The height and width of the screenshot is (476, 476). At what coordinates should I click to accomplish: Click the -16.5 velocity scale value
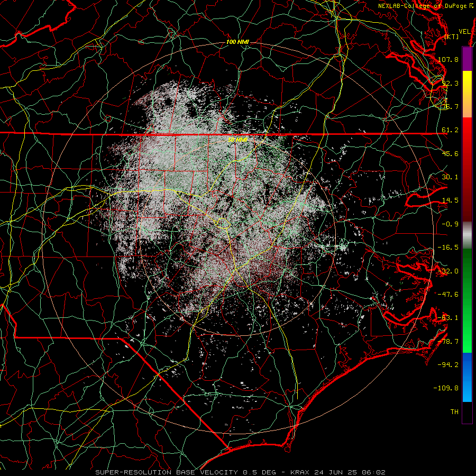(x=448, y=248)
